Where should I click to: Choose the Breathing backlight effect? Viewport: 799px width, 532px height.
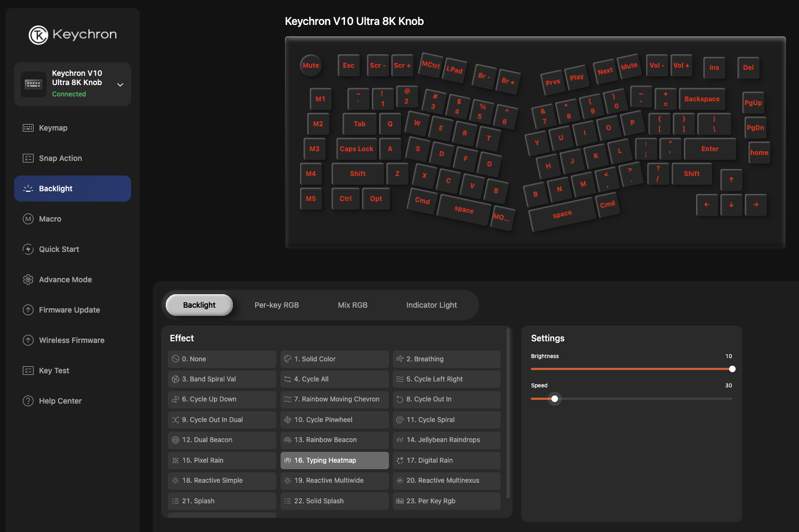(446, 359)
